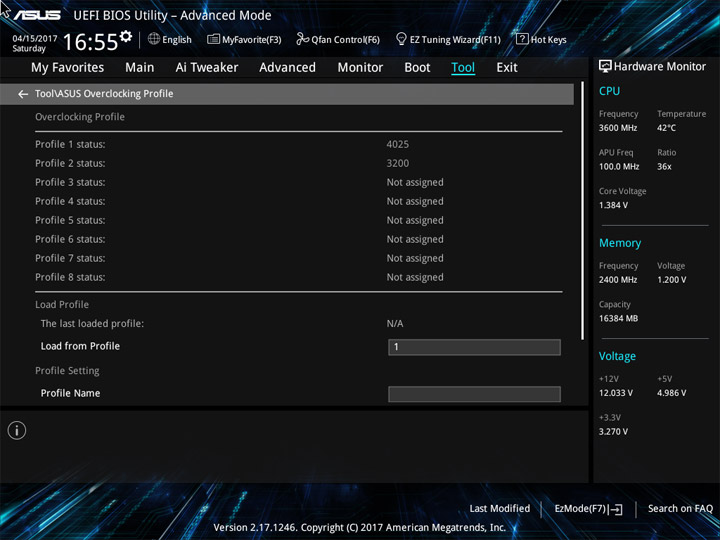
Task: Click the Profile Name input field
Action: coord(474,394)
